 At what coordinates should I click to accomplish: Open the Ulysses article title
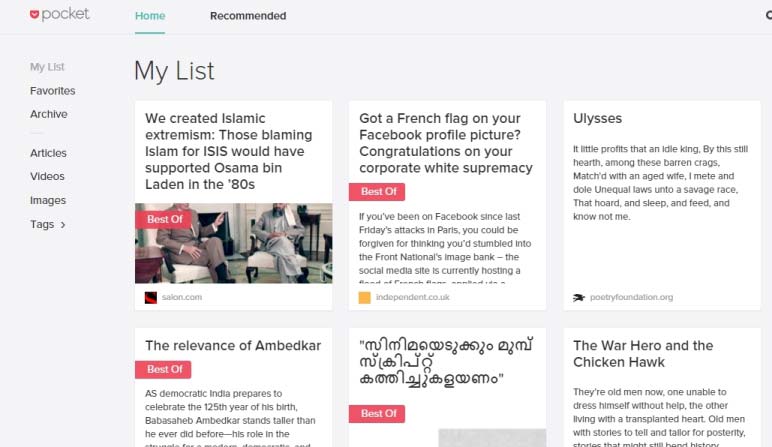coord(597,119)
